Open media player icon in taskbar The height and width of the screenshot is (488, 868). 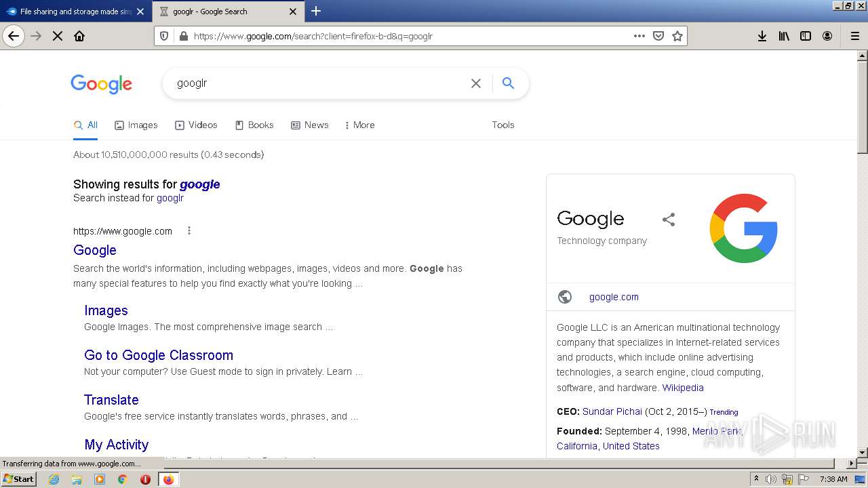tap(100, 479)
